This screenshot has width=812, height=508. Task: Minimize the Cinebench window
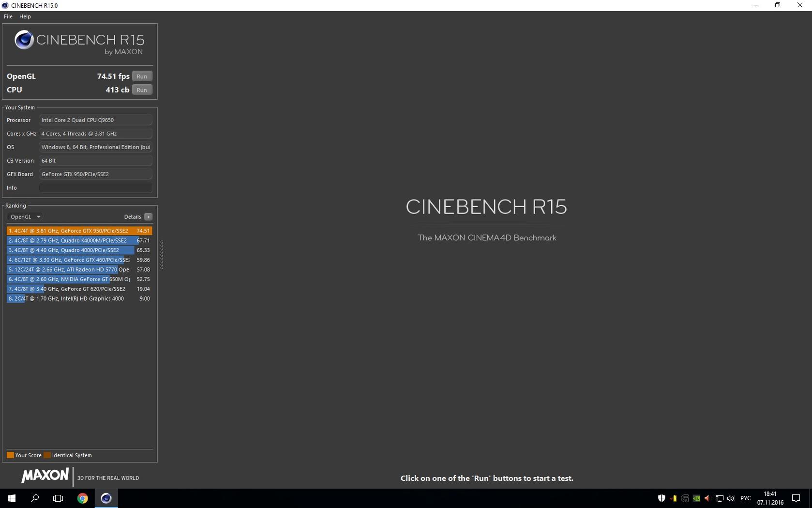[x=756, y=5]
